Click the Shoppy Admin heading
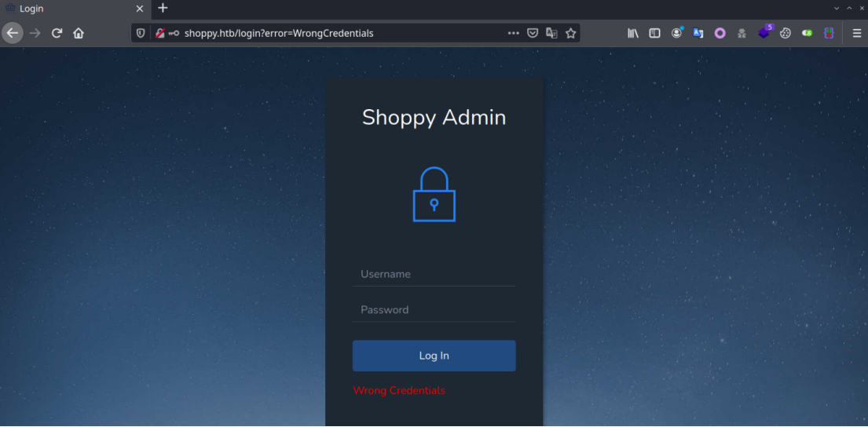The image size is (868, 427). [x=434, y=117]
